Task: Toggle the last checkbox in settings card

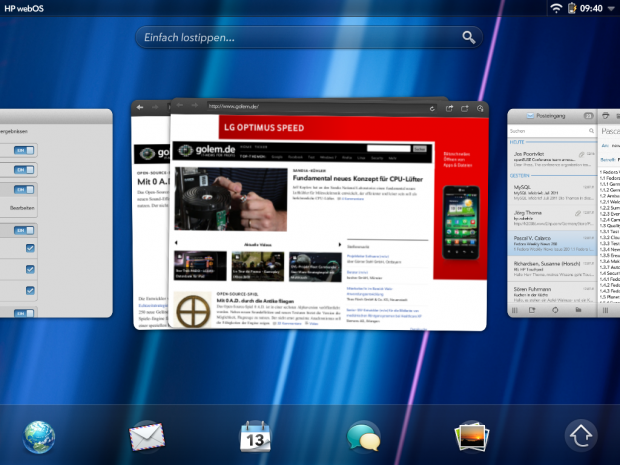Action: tap(30, 291)
